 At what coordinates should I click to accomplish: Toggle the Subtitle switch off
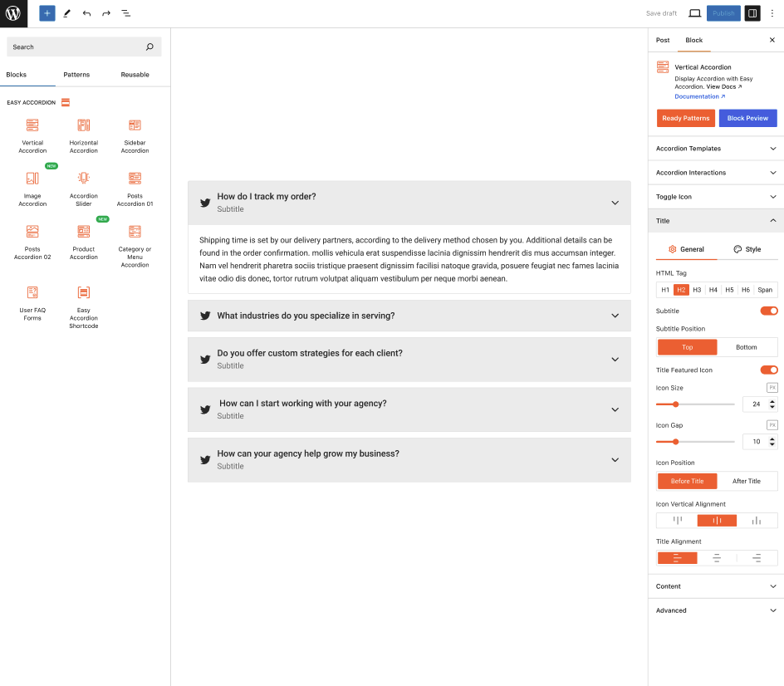[769, 311]
